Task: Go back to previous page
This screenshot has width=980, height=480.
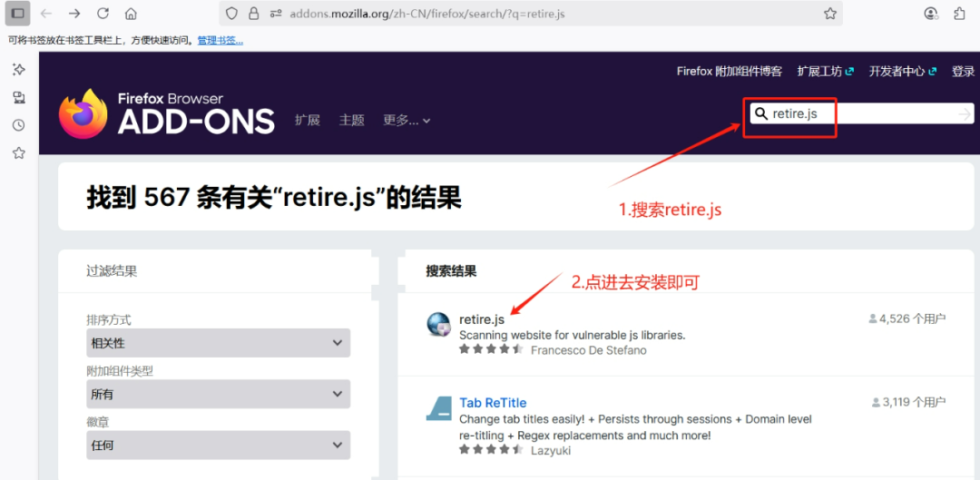Action: pos(46,13)
